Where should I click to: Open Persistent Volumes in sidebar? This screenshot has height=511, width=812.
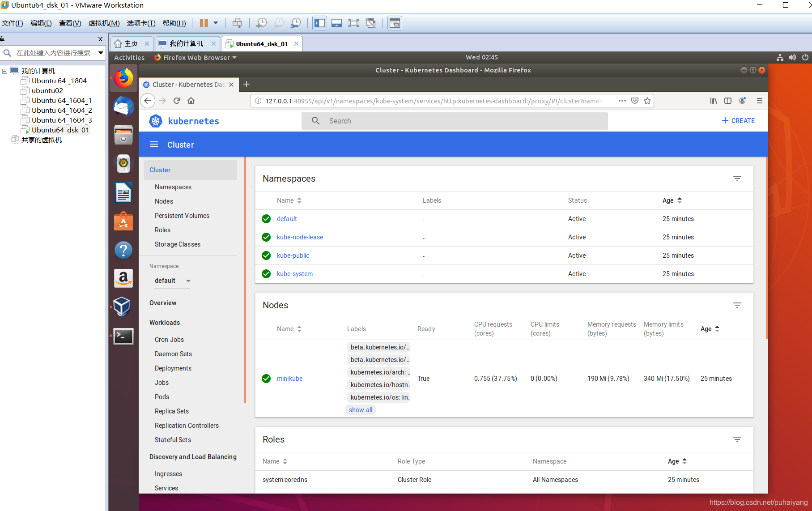(x=182, y=216)
